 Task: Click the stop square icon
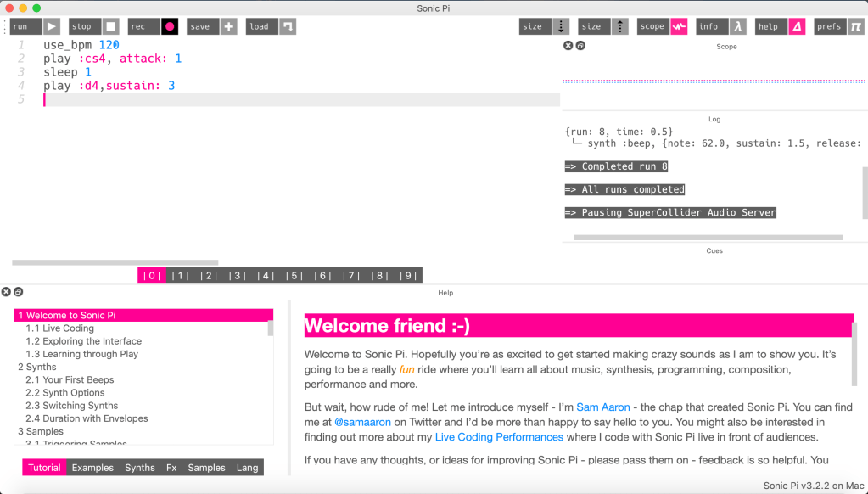pyautogui.click(x=111, y=26)
